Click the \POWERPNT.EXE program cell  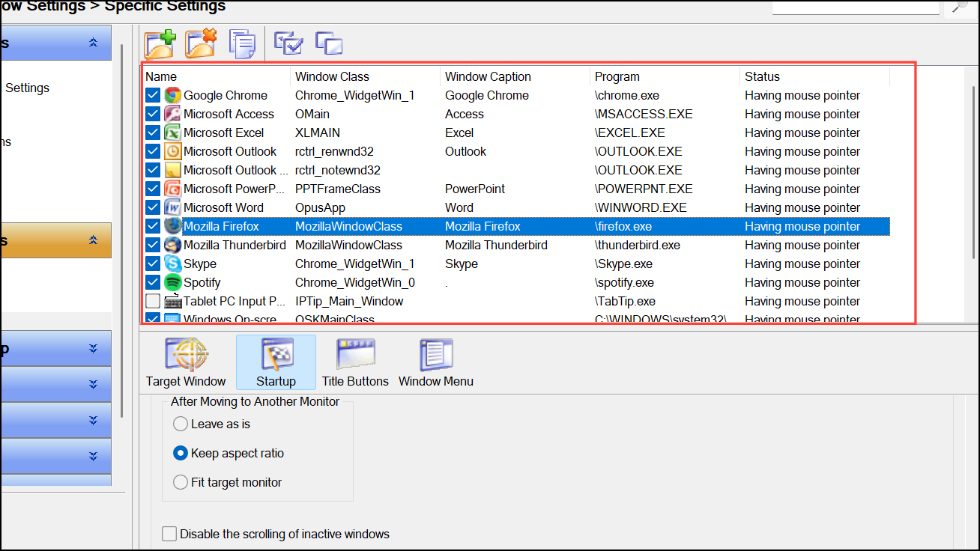(x=644, y=189)
